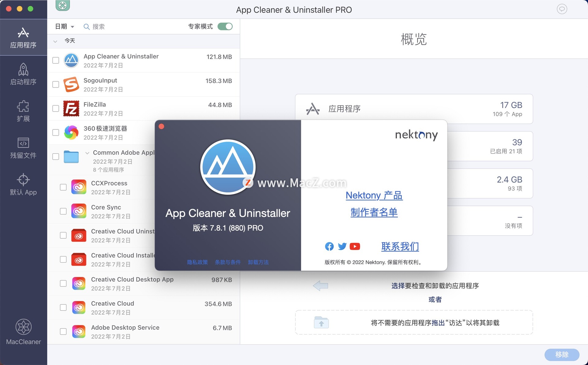Click the drop-to-uninstall box with upload folder

[x=414, y=323]
